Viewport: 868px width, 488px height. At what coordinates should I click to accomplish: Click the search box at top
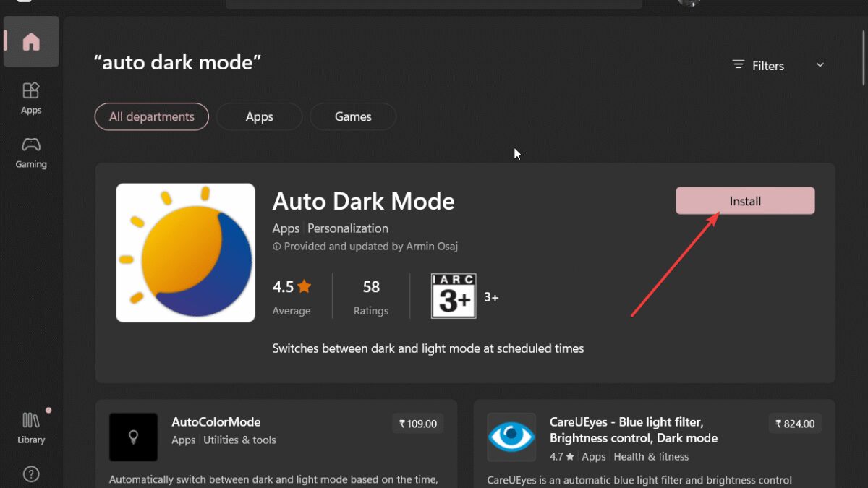[x=434, y=4]
